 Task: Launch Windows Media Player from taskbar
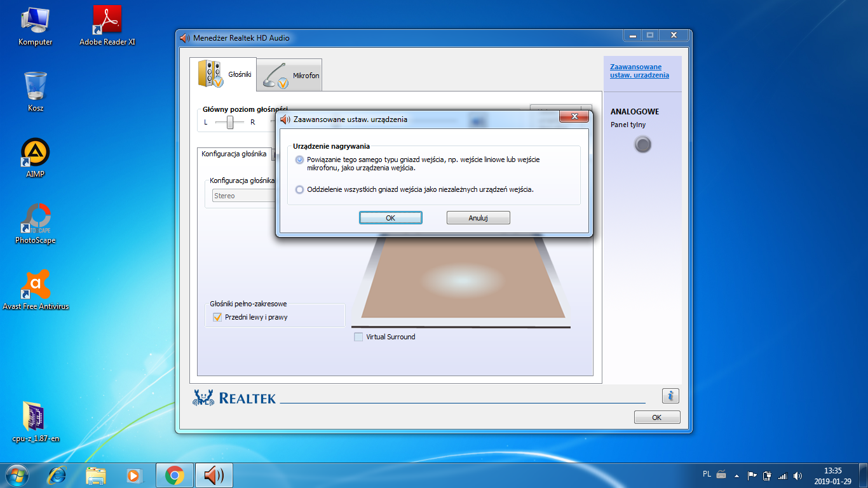134,475
